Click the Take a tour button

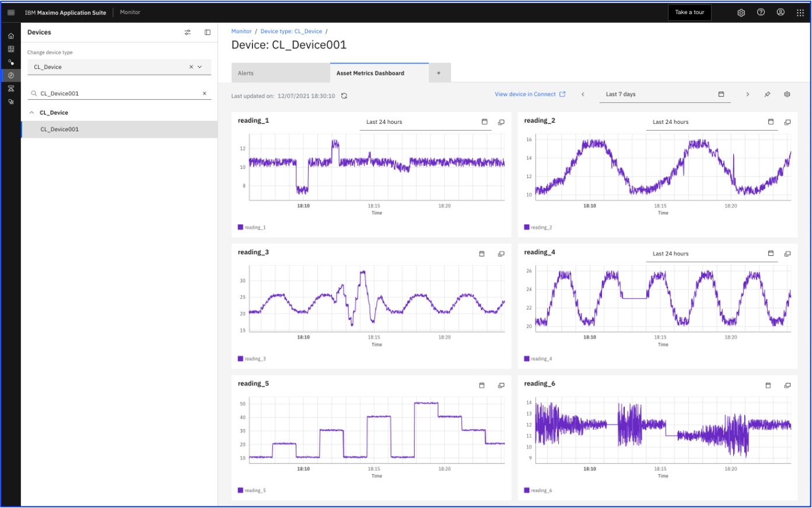(689, 12)
